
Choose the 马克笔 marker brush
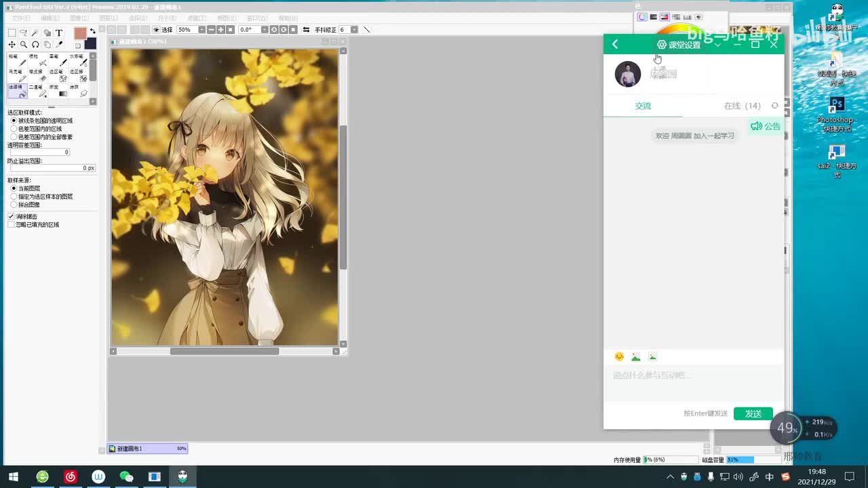tap(17, 75)
